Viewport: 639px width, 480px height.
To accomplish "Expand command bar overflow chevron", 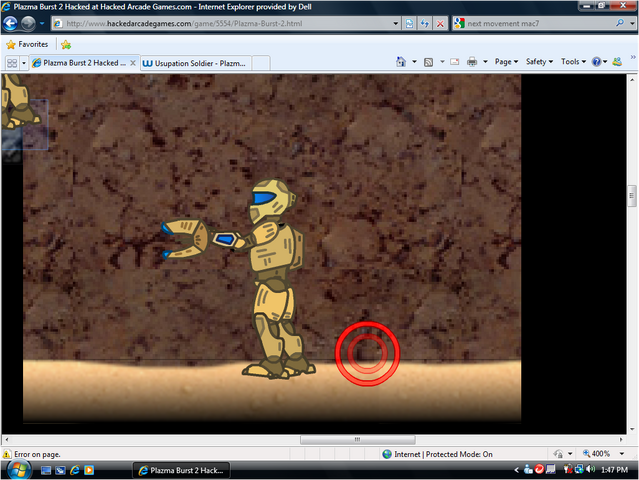I will coord(632,57).
